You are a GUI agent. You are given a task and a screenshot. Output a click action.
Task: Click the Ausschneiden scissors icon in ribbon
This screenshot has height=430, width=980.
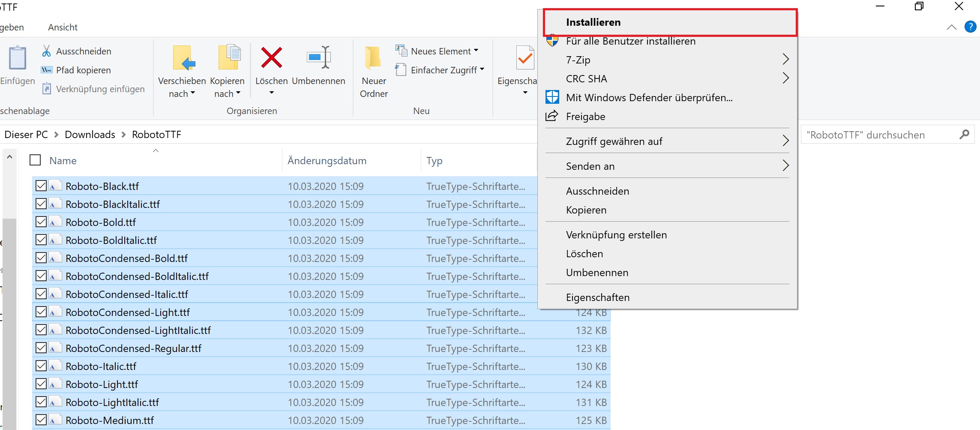[46, 51]
